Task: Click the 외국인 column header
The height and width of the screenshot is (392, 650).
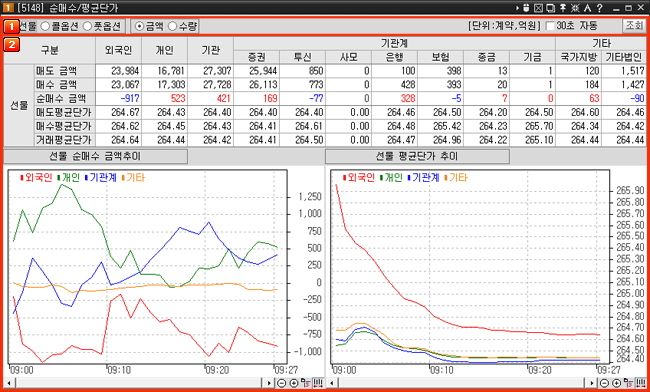Action: pos(119,51)
